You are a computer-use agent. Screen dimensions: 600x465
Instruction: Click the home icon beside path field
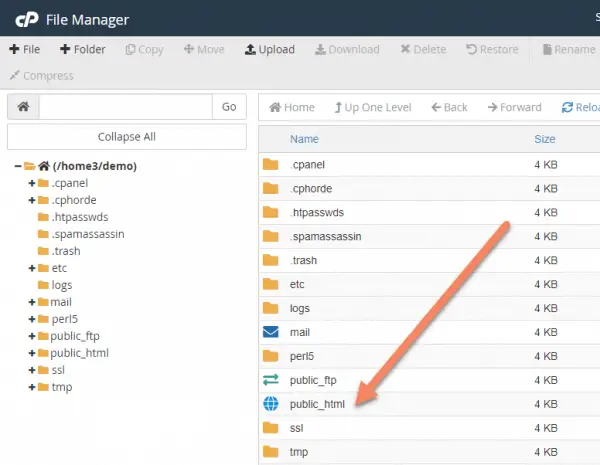[23, 107]
